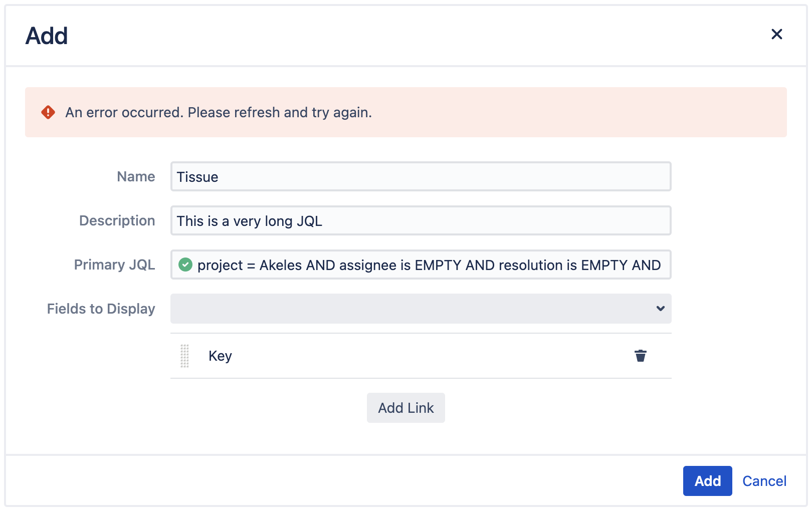Expand the Fields to Display dropdown

point(421,309)
